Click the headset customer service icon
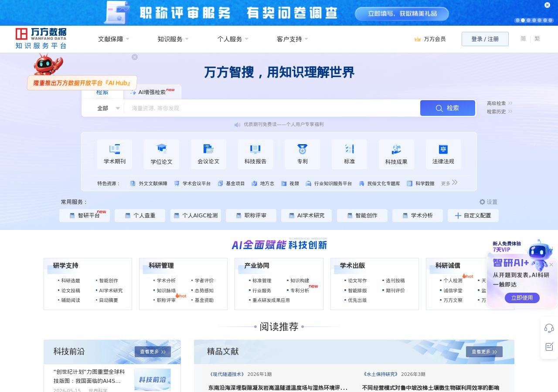 point(549,328)
